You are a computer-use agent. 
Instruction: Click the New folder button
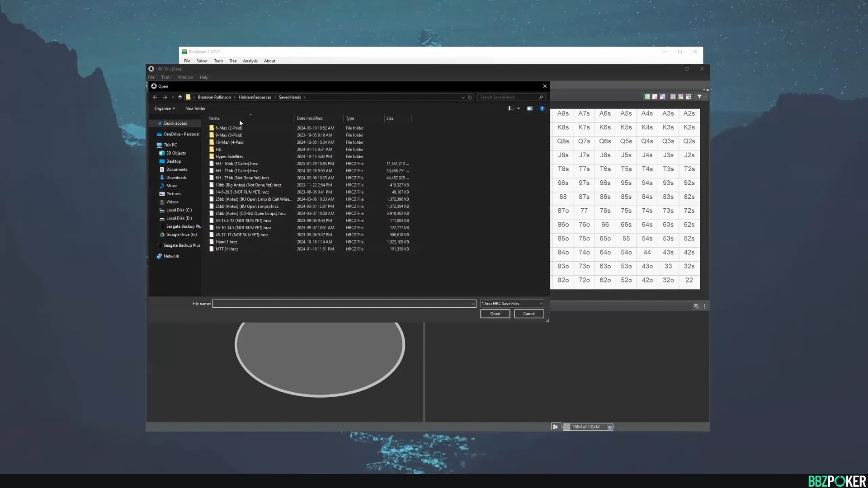click(195, 108)
